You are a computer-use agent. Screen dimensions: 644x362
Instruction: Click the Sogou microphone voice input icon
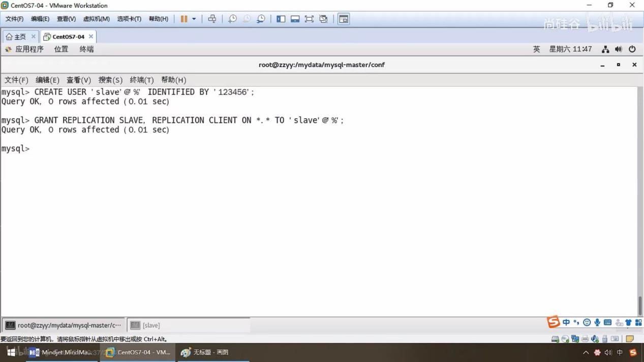coord(597,322)
